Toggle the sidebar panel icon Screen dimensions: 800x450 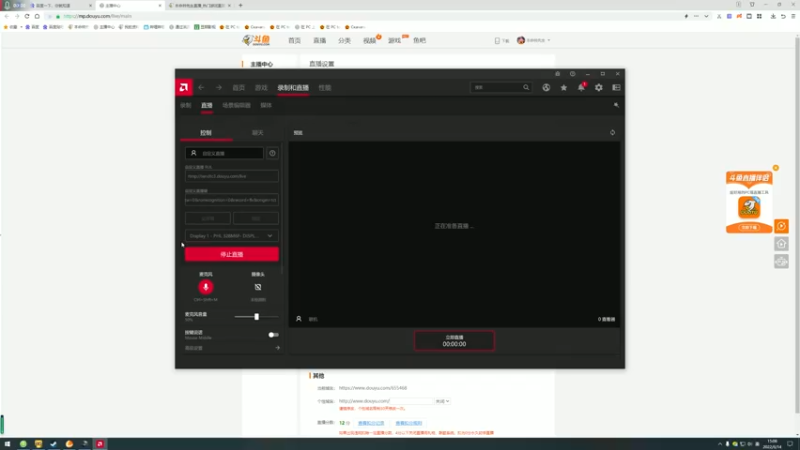click(616, 88)
